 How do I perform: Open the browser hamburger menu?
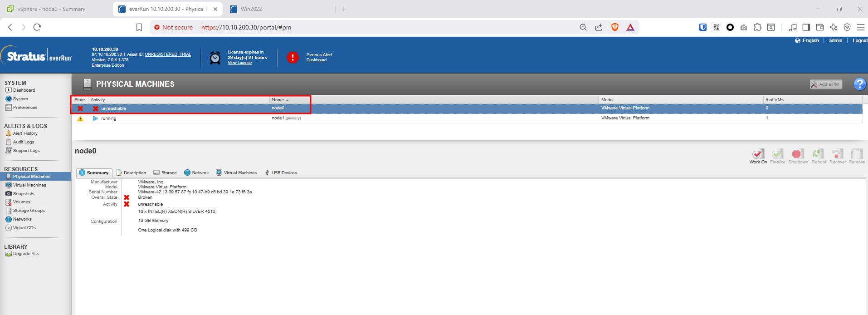pyautogui.click(x=860, y=27)
